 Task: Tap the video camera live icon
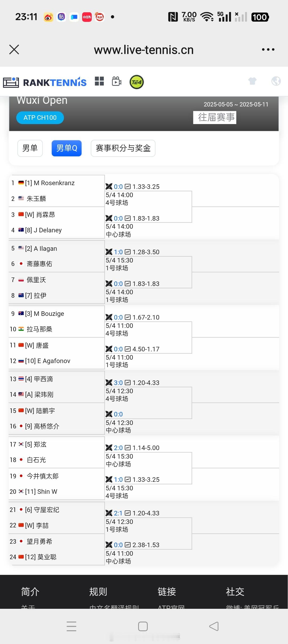[x=117, y=81]
